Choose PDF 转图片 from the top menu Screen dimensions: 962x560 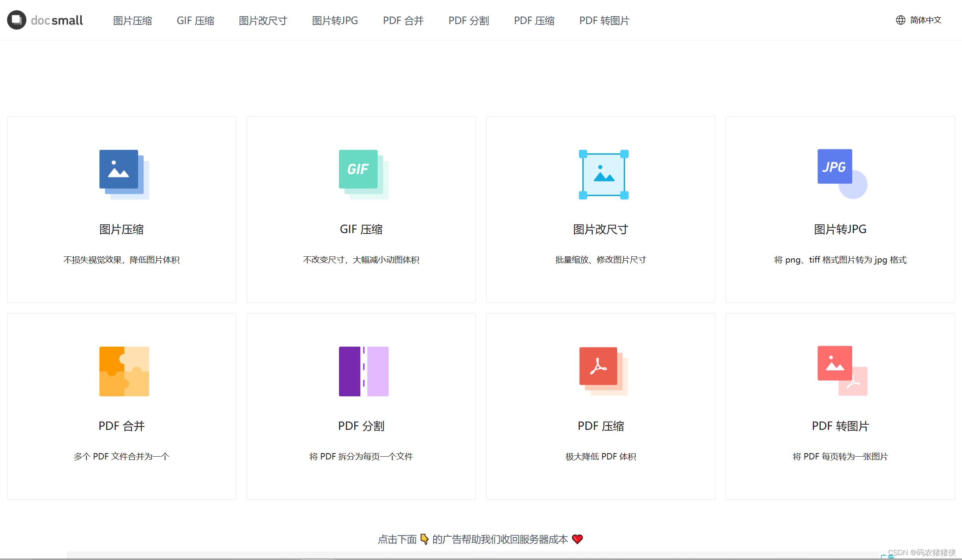pyautogui.click(x=604, y=21)
